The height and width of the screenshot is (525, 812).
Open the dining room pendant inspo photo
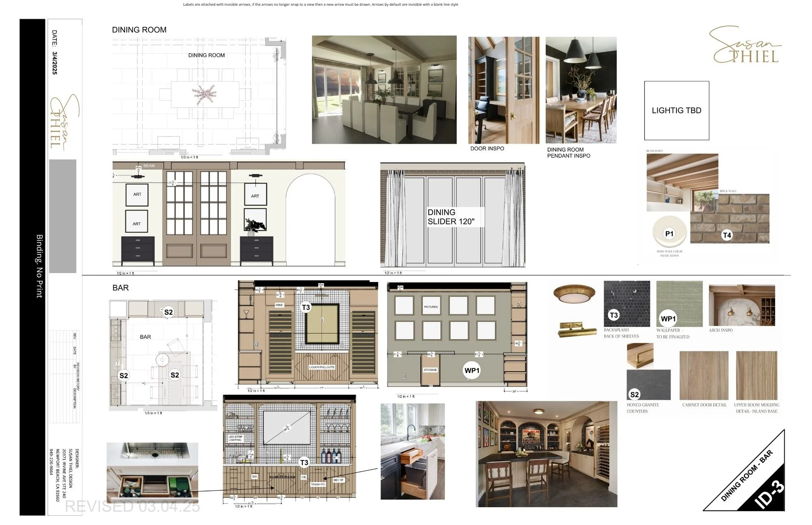581,90
